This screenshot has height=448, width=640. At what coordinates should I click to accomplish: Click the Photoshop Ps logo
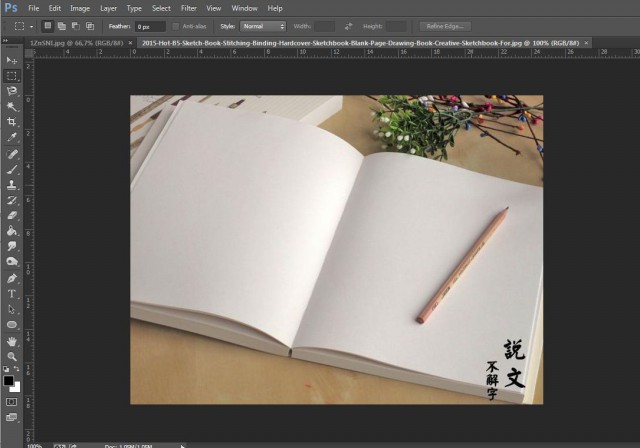(11, 8)
